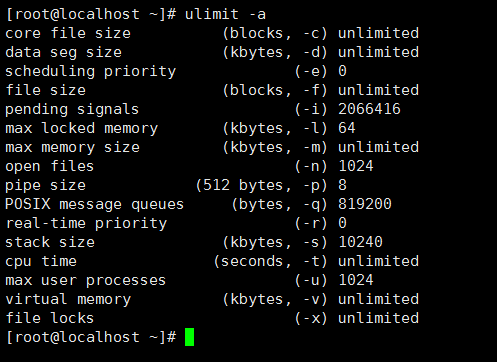
Task: Click the '(512 bytes, -p)' pipe size option
Action: click(x=262, y=186)
